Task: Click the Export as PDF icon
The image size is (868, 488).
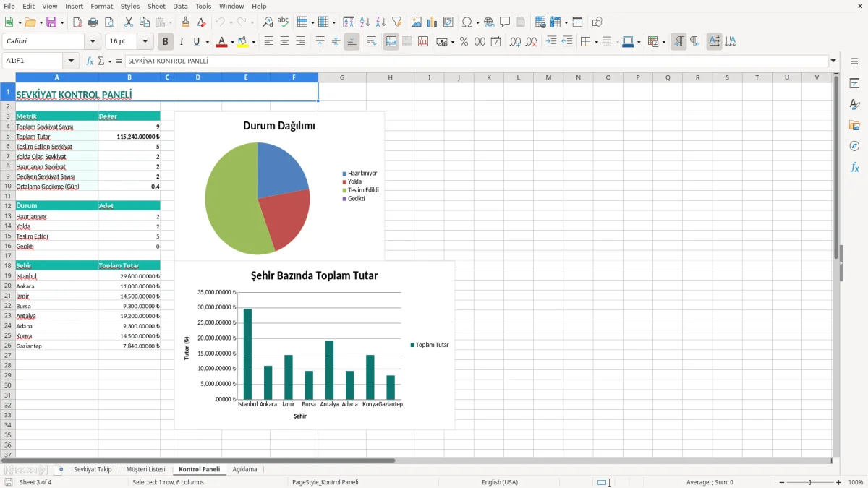Action: click(x=77, y=22)
